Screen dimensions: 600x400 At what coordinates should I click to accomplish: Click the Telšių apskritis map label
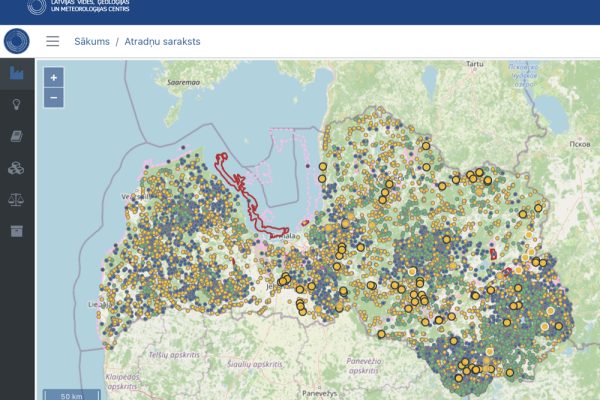click(x=174, y=355)
